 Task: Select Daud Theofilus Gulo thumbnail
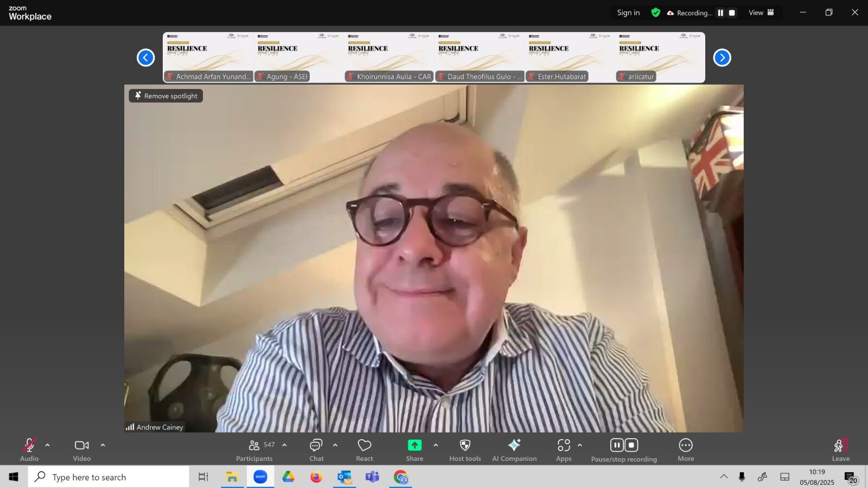click(x=480, y=57)
